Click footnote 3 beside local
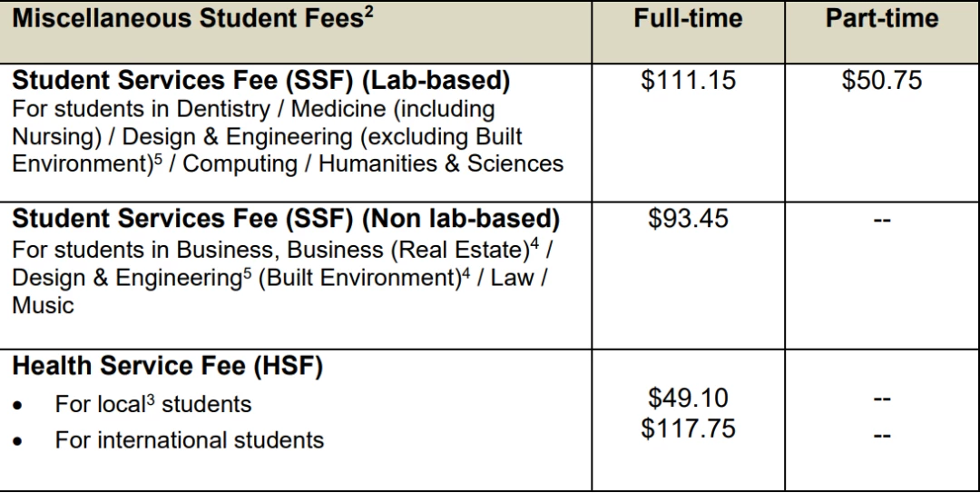Image resolution: width=980 pixels, height=493 pixels. click(x=151, y=399)
